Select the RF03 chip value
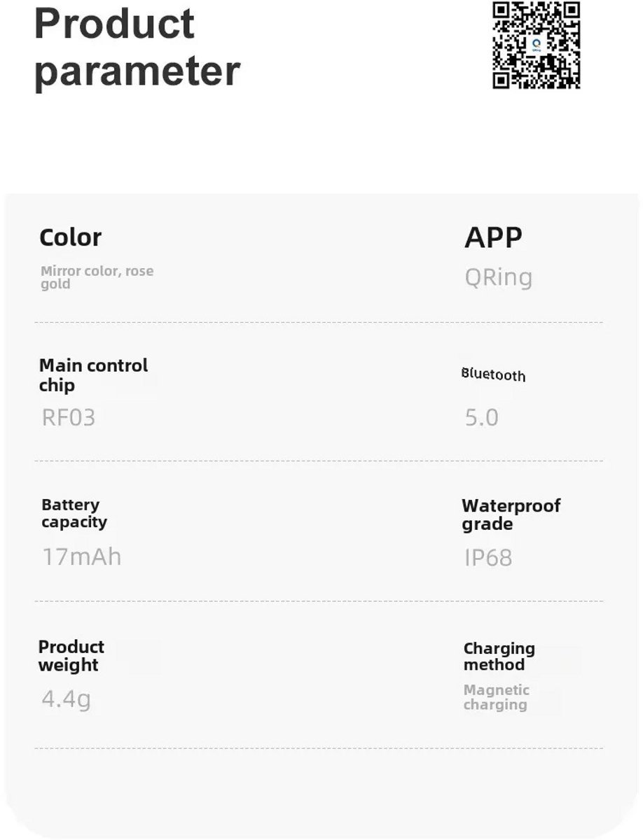643x840 pixels. tap(68, 418)
